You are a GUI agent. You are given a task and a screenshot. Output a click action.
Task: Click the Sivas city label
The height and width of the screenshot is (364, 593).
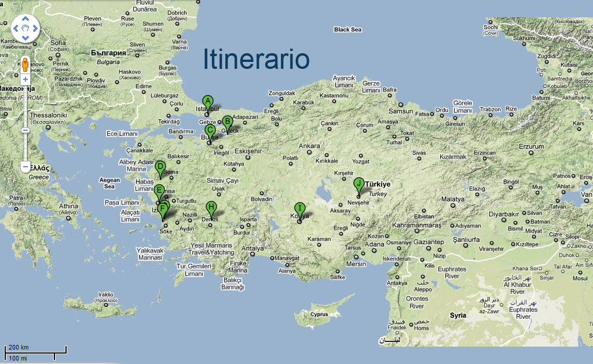[x=419, y=153]
